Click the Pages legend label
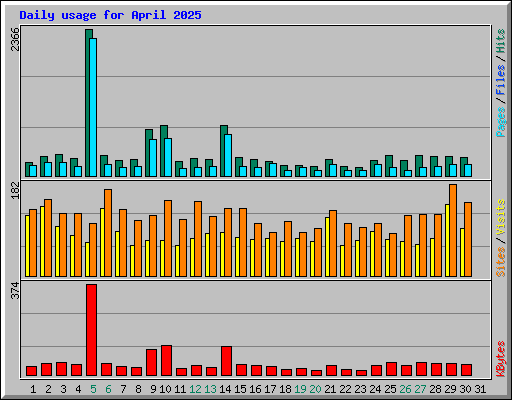Image resolution: width=512 pixels, height=400 pixels. pyautogui.click(x=501, y=122)
